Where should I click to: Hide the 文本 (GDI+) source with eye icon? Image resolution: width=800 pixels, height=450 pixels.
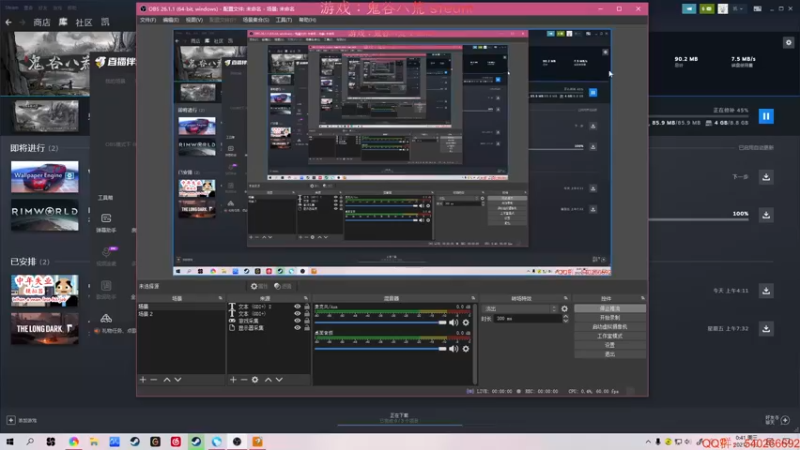pos(297,314)
